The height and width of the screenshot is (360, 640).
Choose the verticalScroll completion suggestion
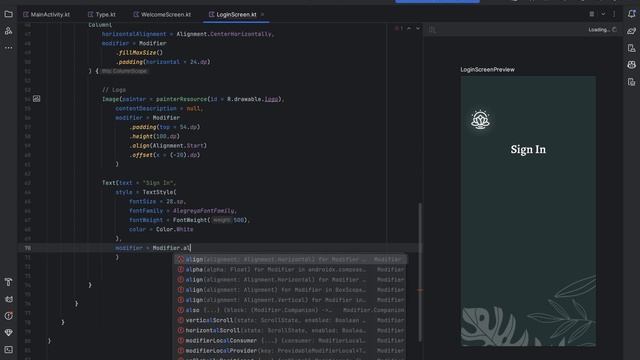point(290,320)
